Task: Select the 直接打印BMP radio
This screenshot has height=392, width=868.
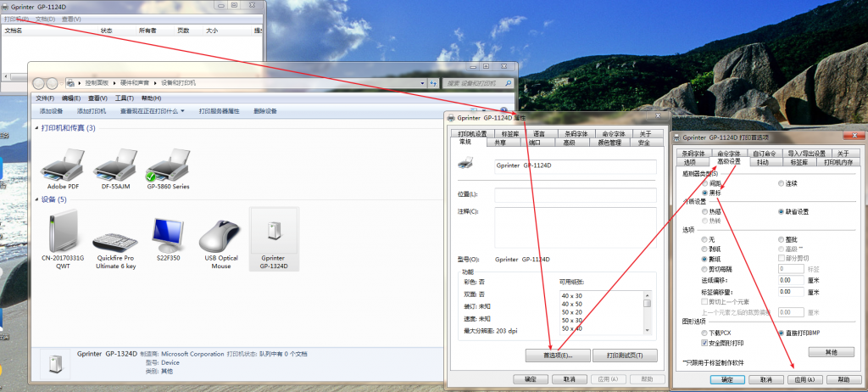Action: point(781,333)
